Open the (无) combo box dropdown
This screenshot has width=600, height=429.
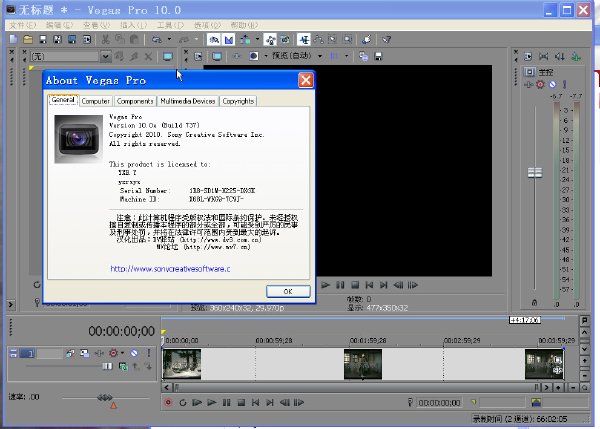(106, 57)
